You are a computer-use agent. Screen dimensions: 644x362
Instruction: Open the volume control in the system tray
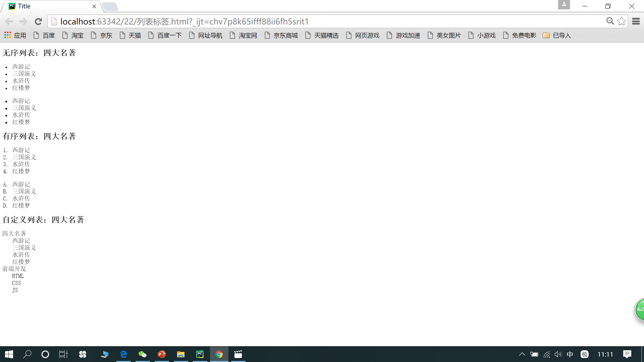[558, 354]
